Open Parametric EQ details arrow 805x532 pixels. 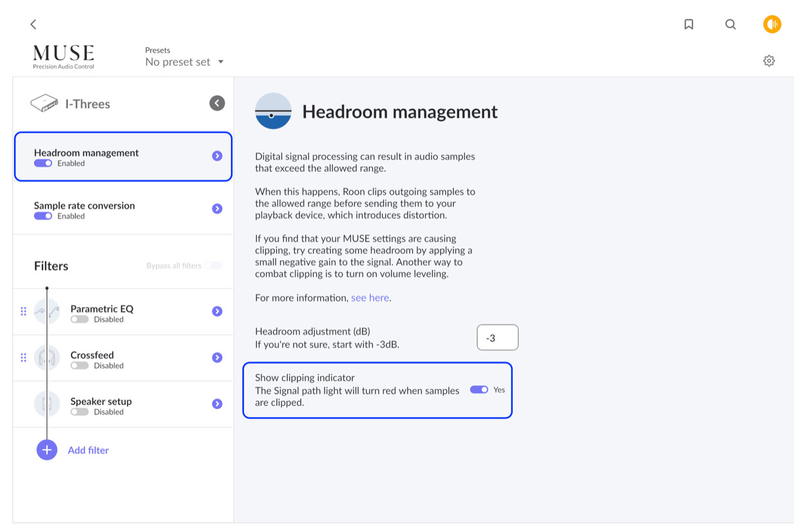pyautogui.click(x=217, y=311)
